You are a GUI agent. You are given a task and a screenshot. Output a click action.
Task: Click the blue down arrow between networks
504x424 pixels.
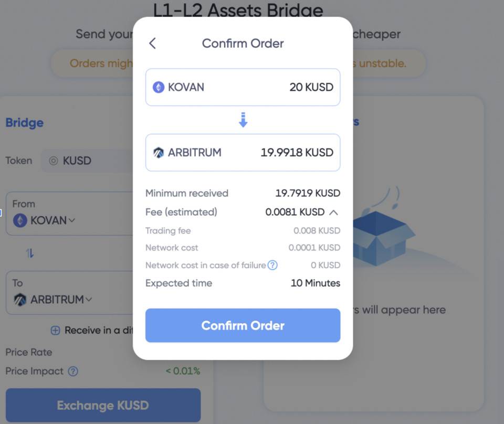click(x=243, y=120)
